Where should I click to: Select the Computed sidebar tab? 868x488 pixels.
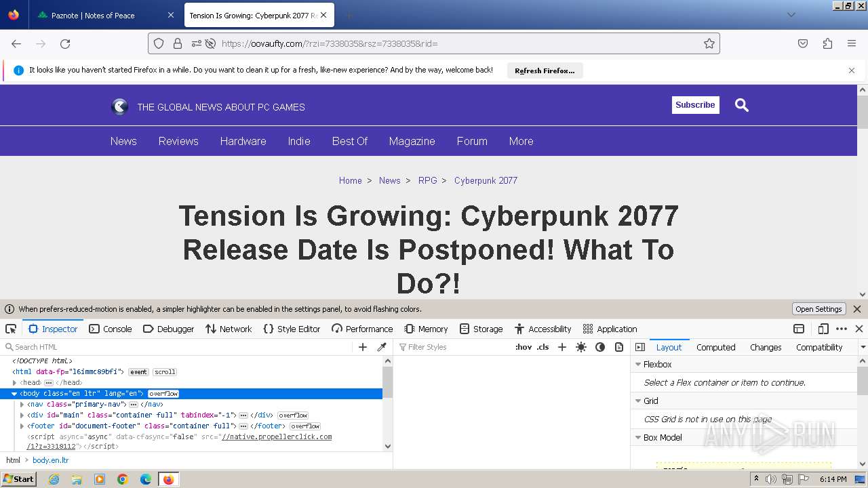click(715, 347)
